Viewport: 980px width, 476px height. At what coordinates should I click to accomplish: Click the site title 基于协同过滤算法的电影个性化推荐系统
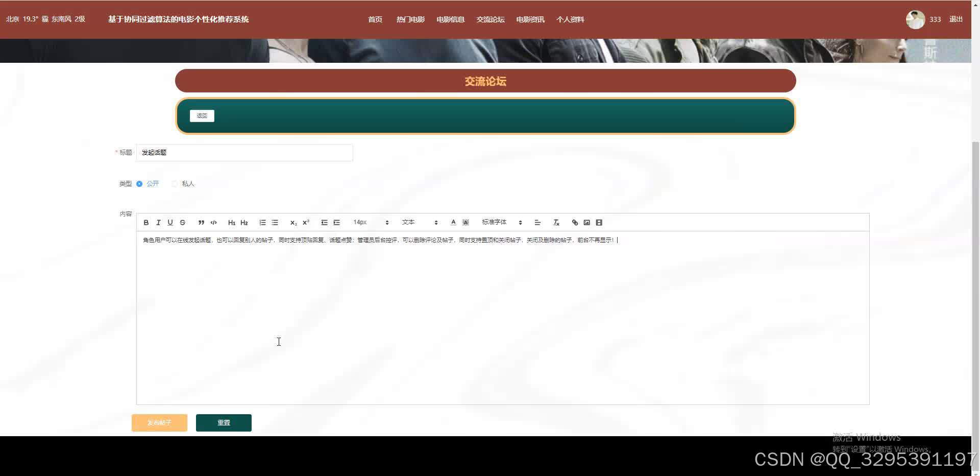pos(178,19)
